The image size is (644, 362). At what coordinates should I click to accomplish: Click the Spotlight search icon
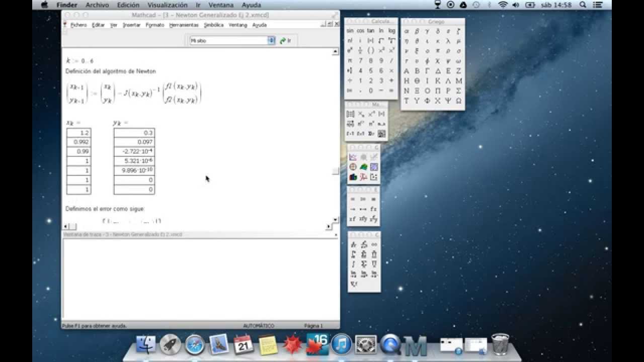[x=583, y=5]
